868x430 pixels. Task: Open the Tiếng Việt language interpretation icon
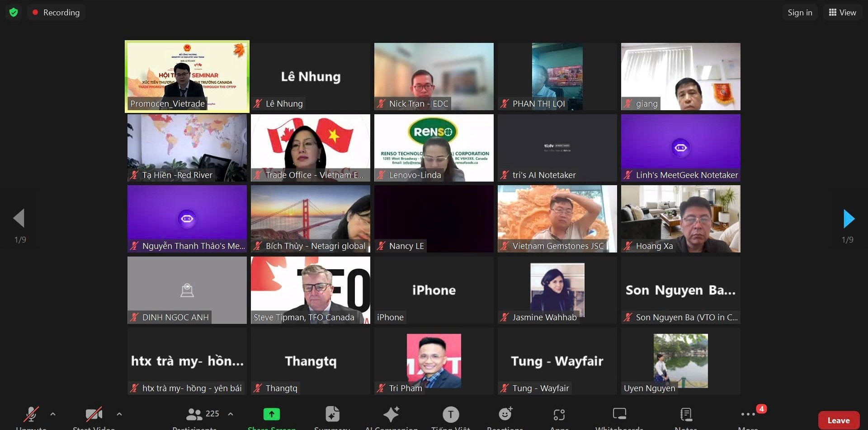(451, 414)
